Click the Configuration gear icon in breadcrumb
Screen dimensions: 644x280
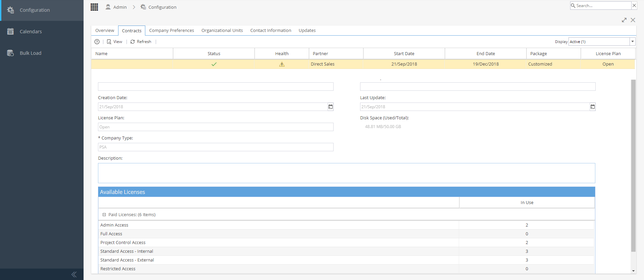pyautogui.click(x=143, y=7)
